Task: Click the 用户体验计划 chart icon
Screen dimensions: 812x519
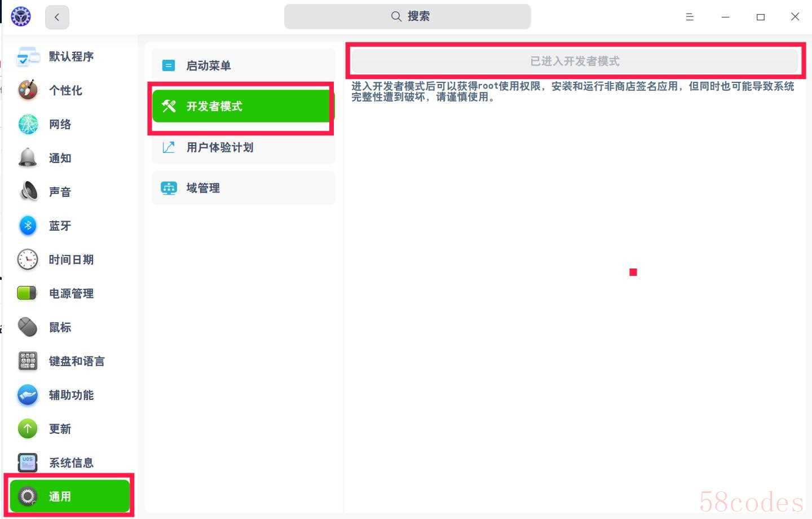Action: (169, 147)
